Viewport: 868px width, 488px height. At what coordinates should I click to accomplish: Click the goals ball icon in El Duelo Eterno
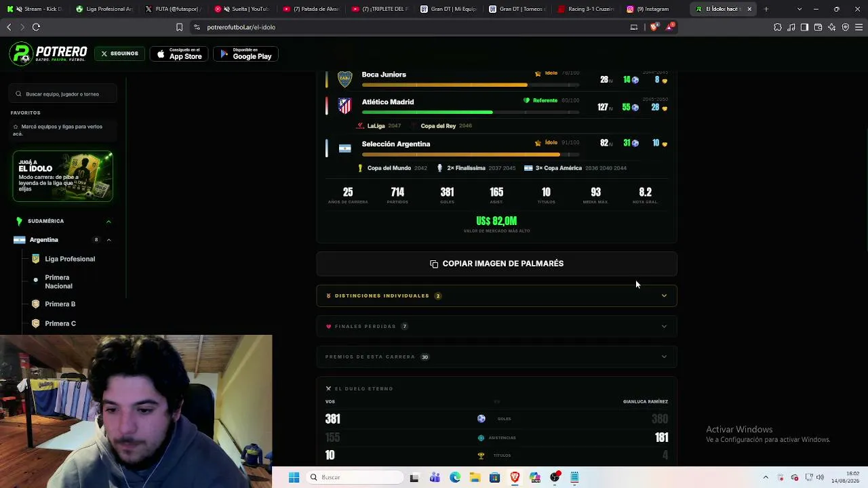pos(481,419)
